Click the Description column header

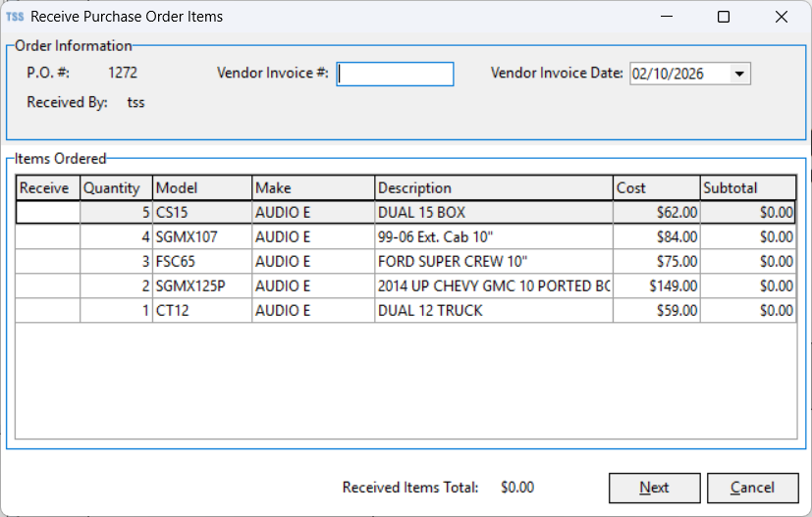[493, 188]
